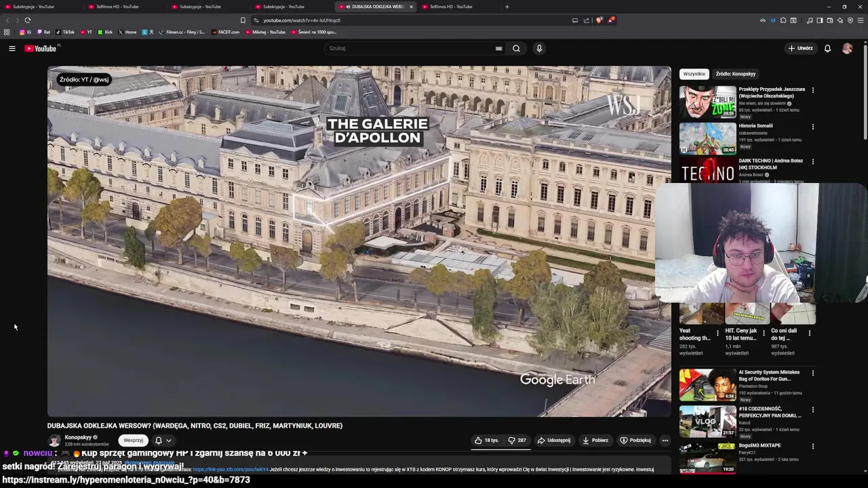Dislike the video with 287 button
This screenshot has height=488, width=868.
[x=517, y=441]
